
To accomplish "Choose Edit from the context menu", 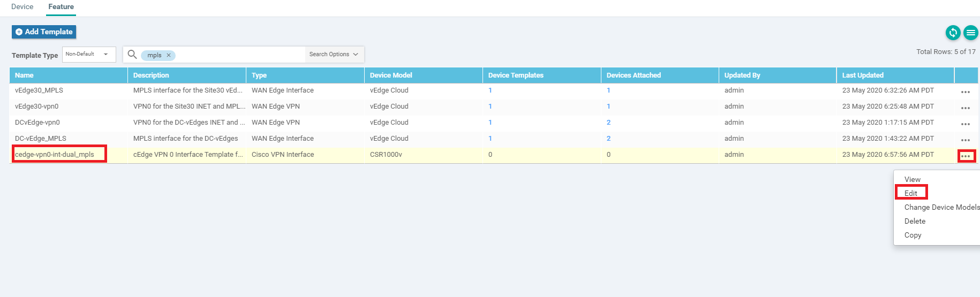I will point(911,193).
